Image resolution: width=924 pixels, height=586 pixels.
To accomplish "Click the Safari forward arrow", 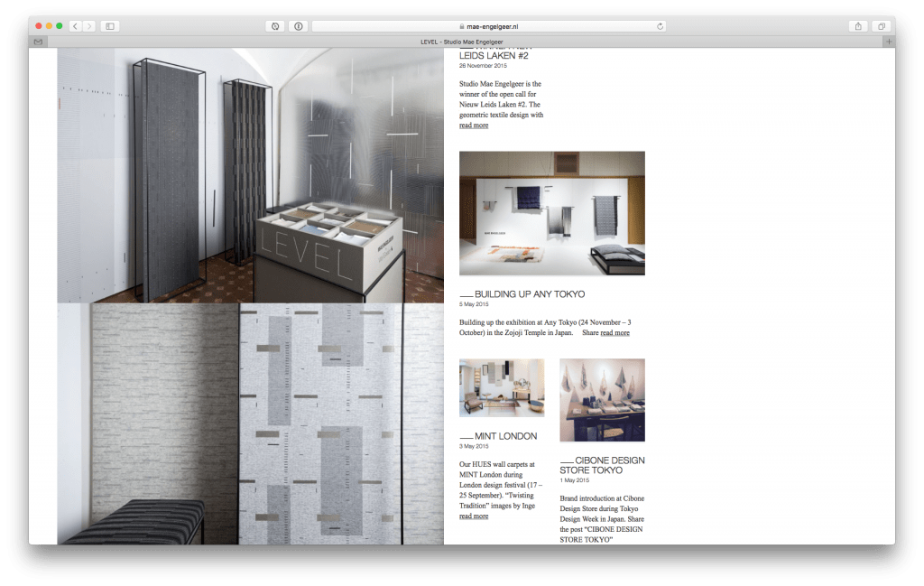I will point(89,26).
